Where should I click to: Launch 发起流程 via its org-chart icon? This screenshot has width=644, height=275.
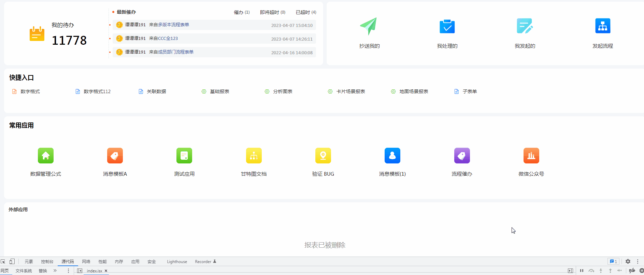coord(602,26)
